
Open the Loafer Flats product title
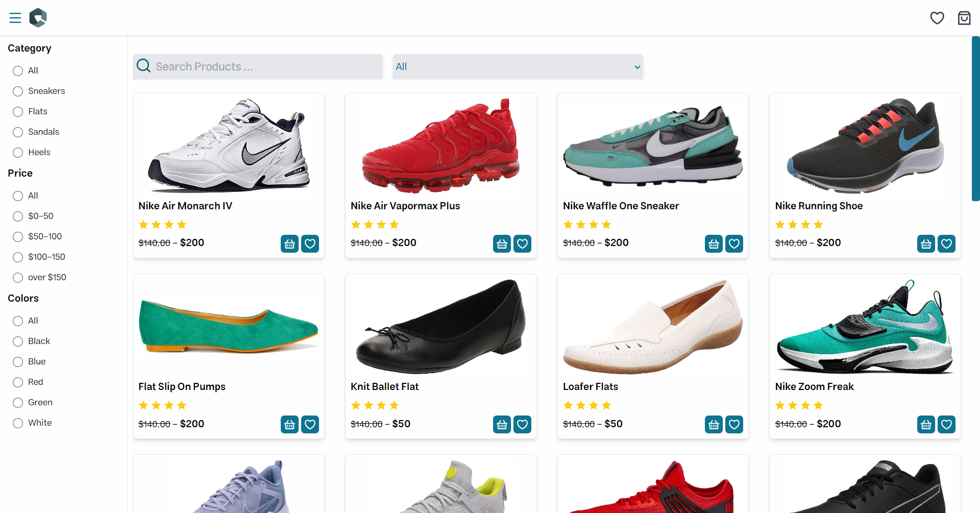click(590, 386)
